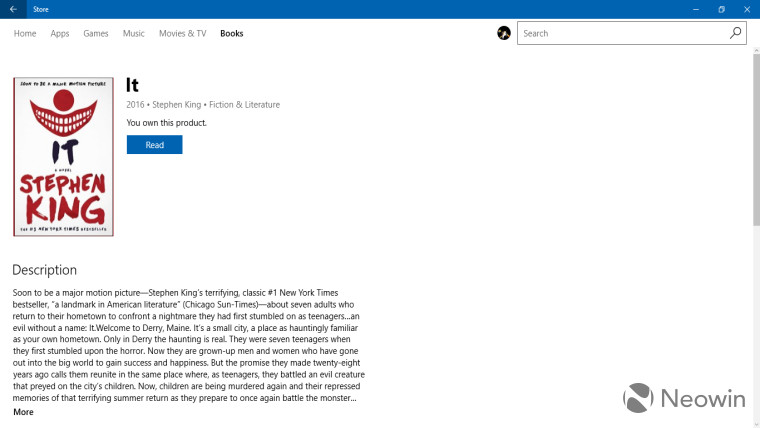Go to the Home tab
The height and width of the screenshot is (428, 760).
tap(25, 33)
